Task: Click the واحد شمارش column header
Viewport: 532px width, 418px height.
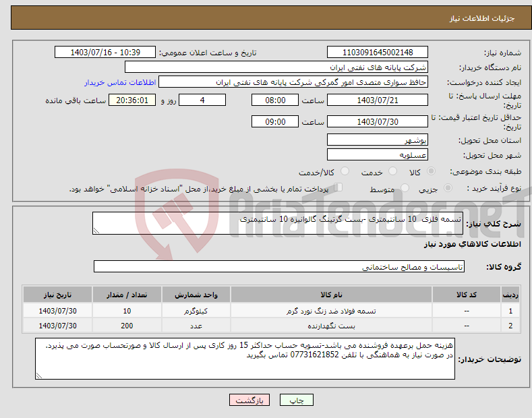Action: point(196,295)
